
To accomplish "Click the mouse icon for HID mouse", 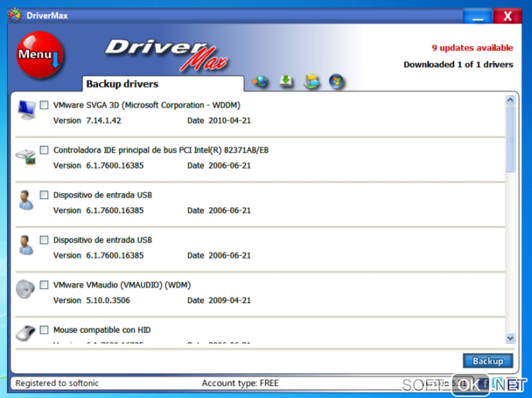I will pyautogui.click(x=26, y=333).
